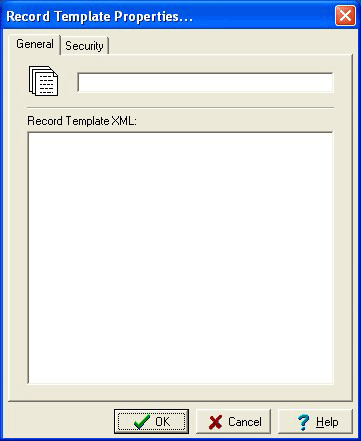
Task: Click the stacked documents record template icon
Action: pyautogui.click(x=43, y=81)
